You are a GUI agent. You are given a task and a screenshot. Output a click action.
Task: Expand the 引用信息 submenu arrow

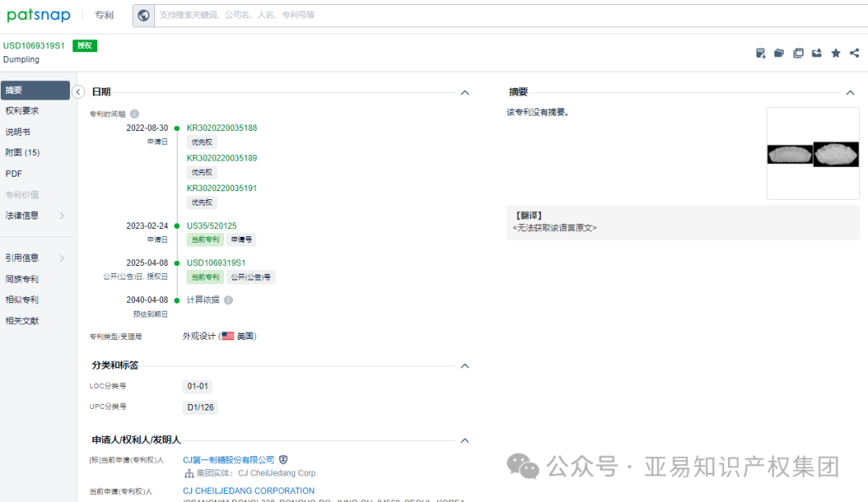click(x=62, y=258)
